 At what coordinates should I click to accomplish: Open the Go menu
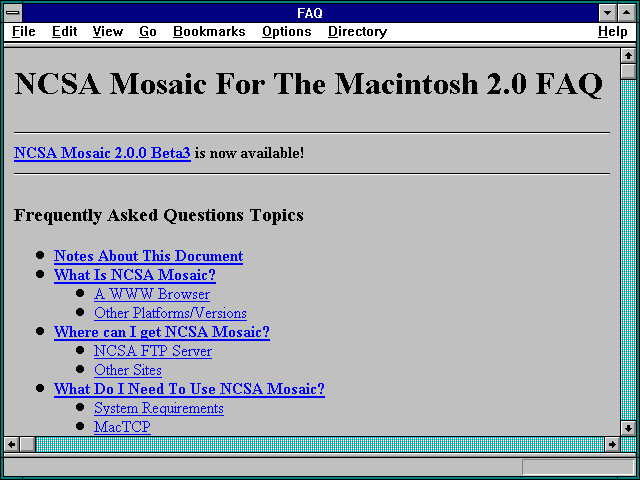pos(148,32)
